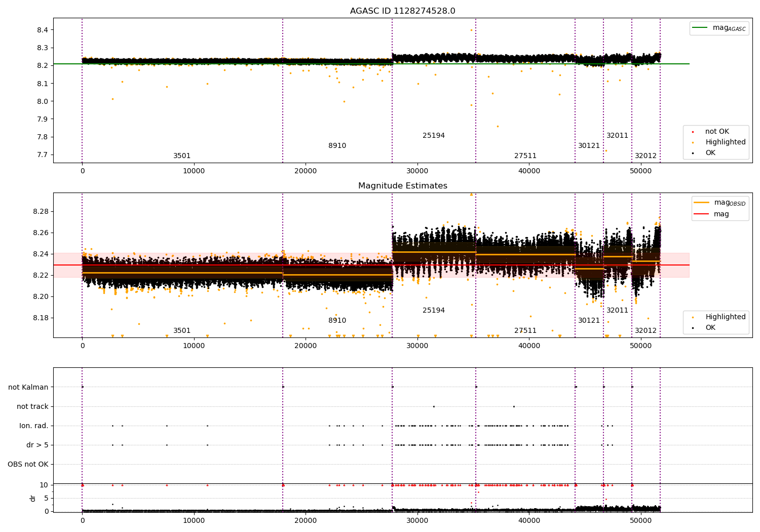Screen dimensions: 760x532
Task: Click the AGASC ID 1128274528.0 plot title
Action: click(402, 11)
